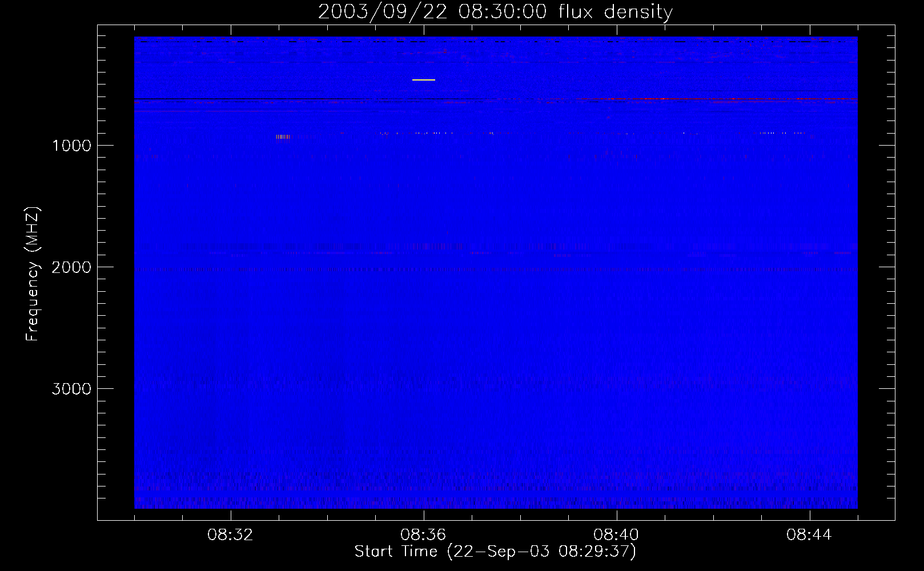The image size is (924, 571).
Task: Select the 'Start Time (22-Sep-03 08:29:37)' label
Action: tap(495, 552)
